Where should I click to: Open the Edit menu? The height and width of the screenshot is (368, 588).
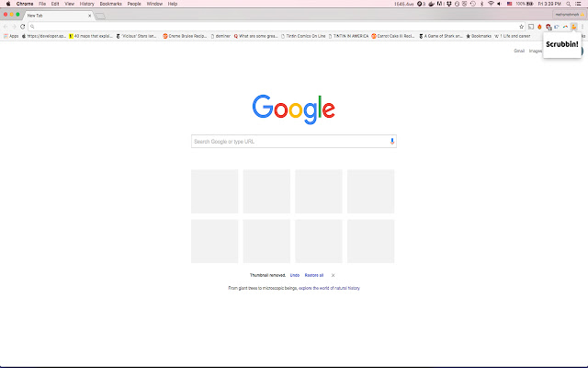pos(55,4)
